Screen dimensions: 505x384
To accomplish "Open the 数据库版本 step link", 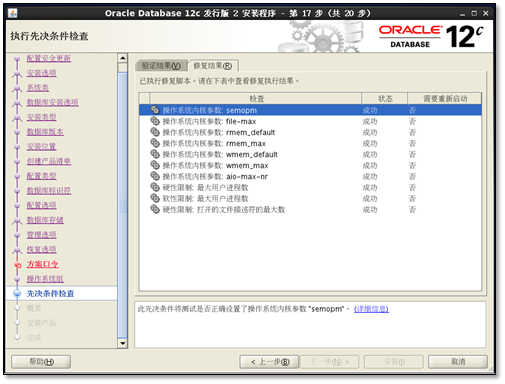I will tap(45, 132).
